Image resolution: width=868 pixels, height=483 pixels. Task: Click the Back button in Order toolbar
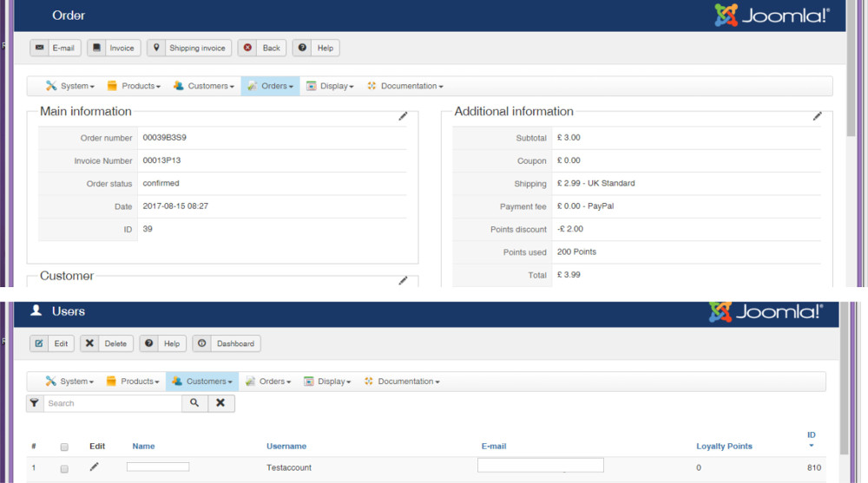(x=262, y=49)
